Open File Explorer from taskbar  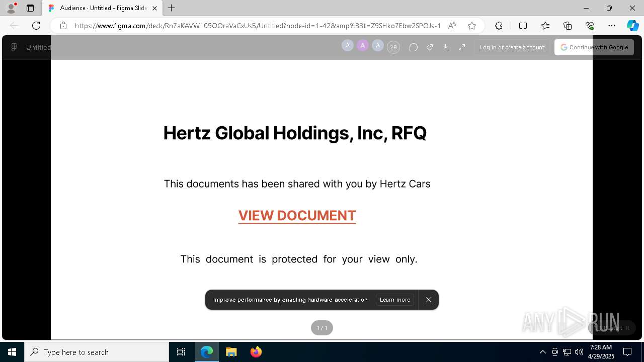pyautogui.click(x=231, y=352)
